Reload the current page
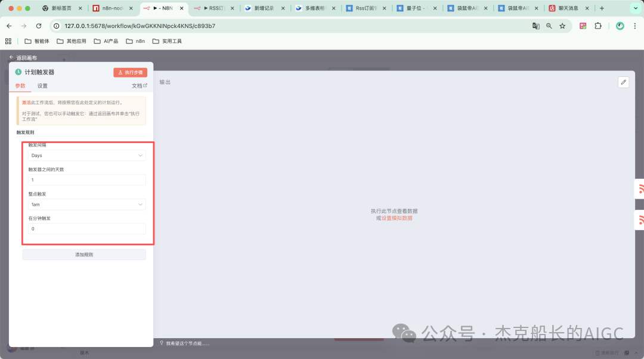 39,26
